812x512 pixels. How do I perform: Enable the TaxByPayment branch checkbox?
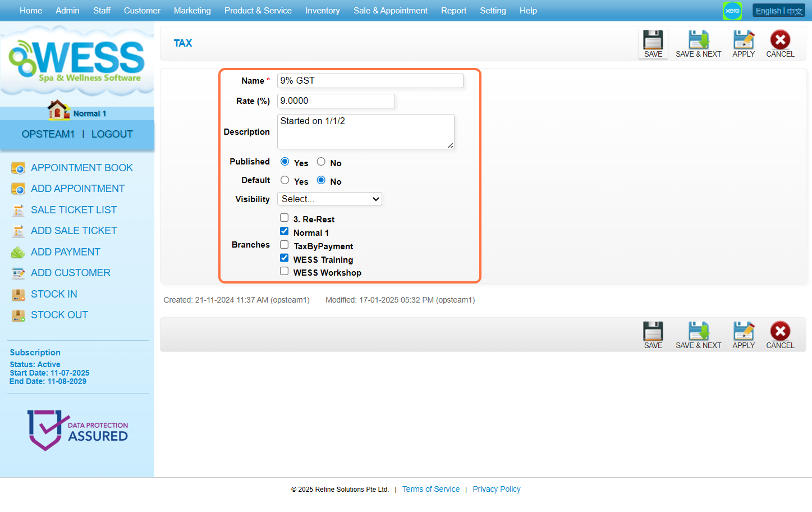coord(285,245)
